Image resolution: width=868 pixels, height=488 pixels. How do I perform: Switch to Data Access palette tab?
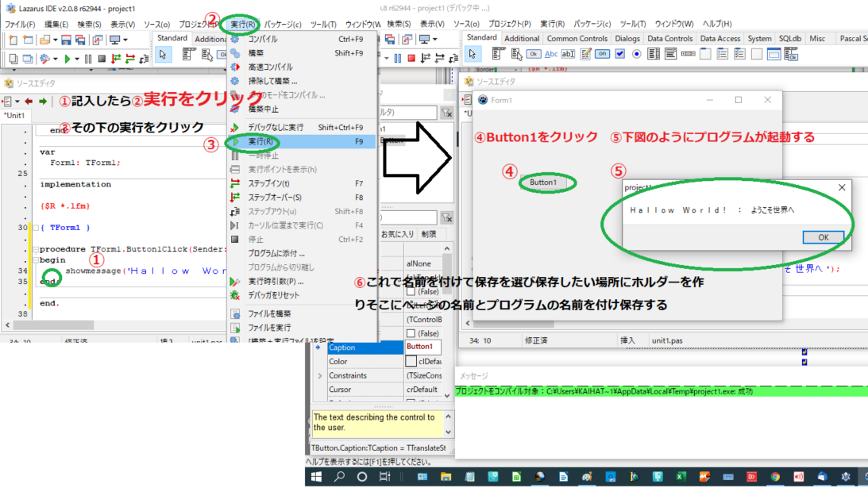tap(719, 38)
